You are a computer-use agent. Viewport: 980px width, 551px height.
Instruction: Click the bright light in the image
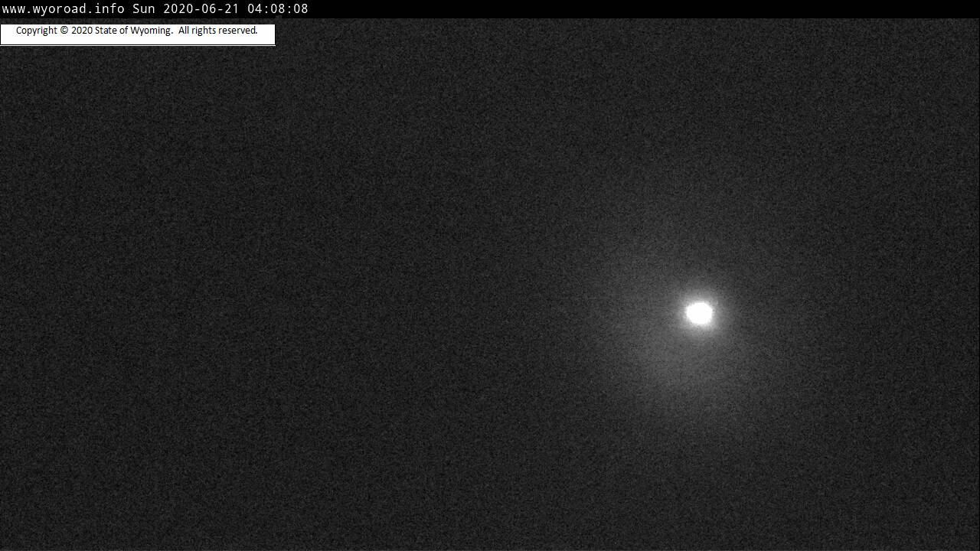tap(699, 313)
